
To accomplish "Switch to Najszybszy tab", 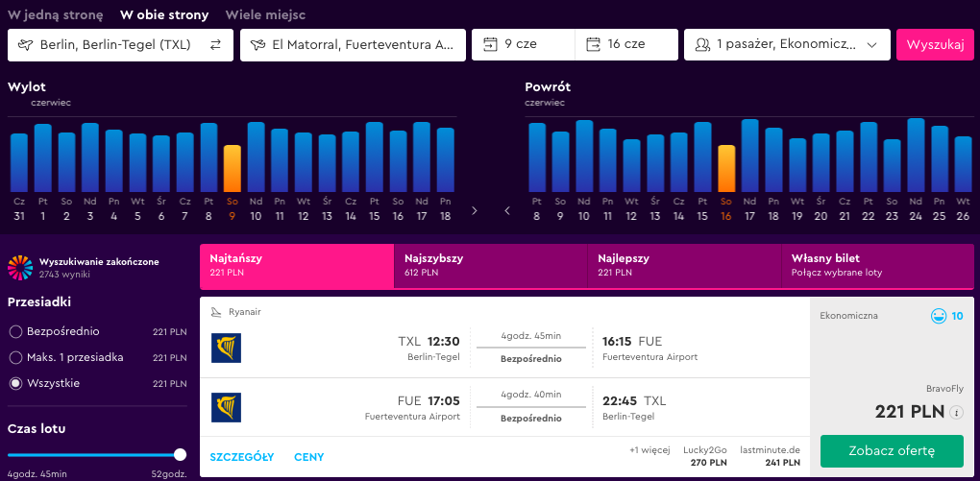I will [x=491, y=266].
